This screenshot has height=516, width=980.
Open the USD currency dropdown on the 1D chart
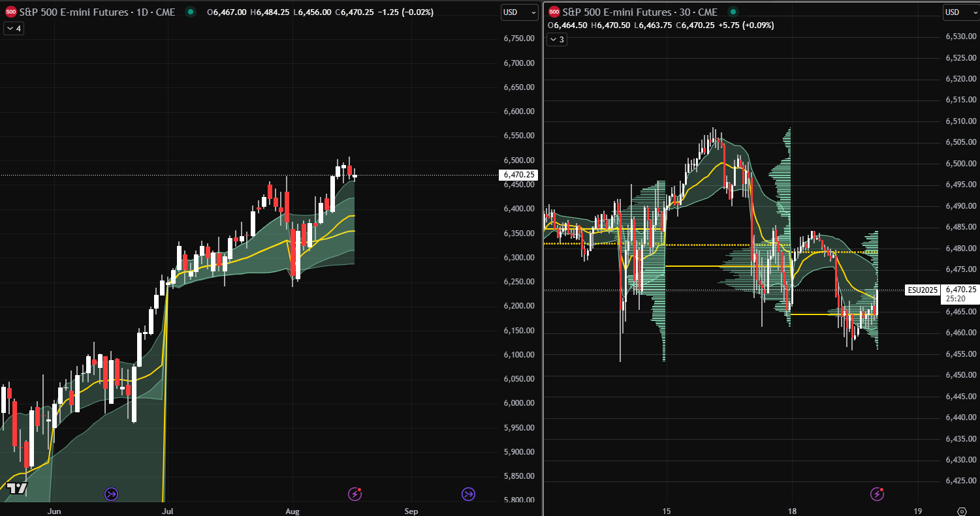point(520,12)
